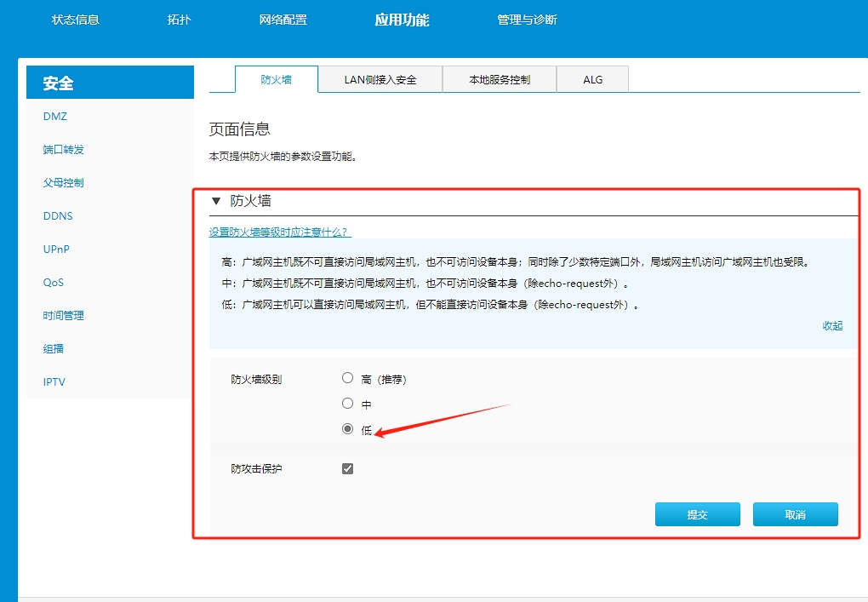Viewport: 868px width, 602px height.
Task: Open the 网络配置 top menu
Action: [283, 20]
